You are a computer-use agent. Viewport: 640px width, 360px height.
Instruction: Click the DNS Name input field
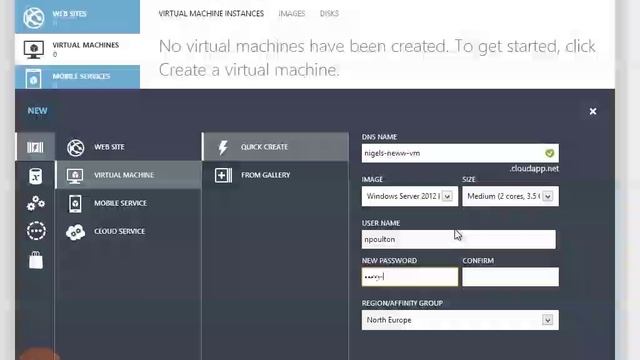[460, 153]
